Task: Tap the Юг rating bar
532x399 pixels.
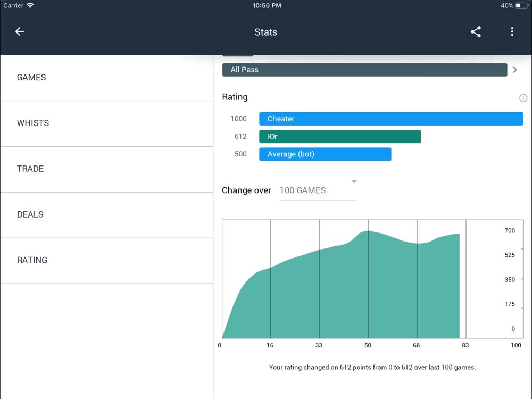Action: tap(340, 136)
